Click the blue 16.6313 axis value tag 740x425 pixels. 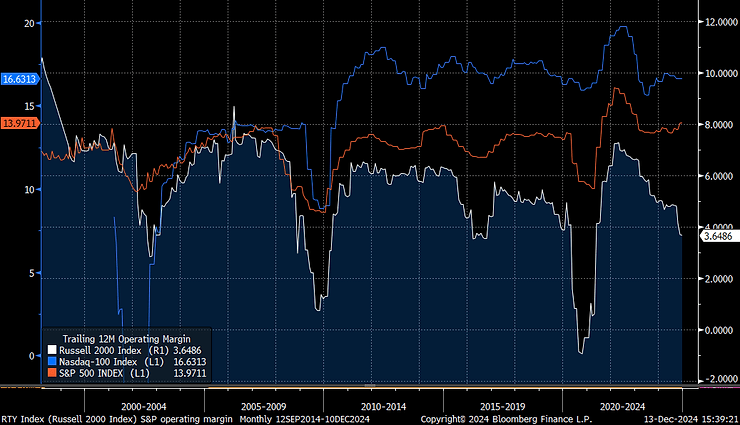click(x=20, y=78)
